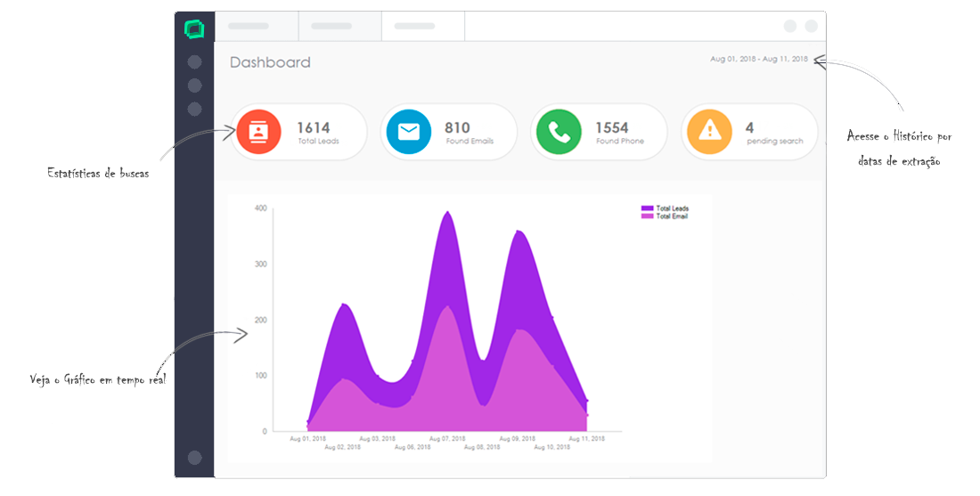Click the pending search card label
980x496 pixels.
(x=774, y=142)
